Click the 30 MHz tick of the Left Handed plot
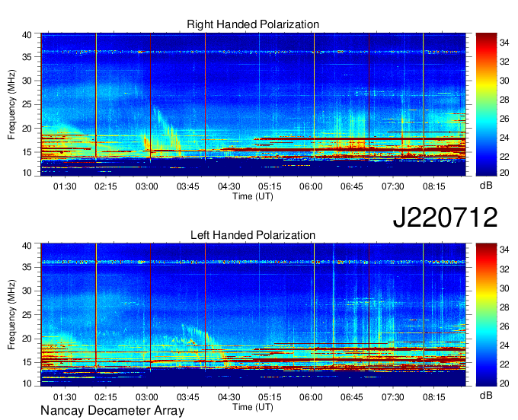518x420 pixels. click(x=27, y=291)
